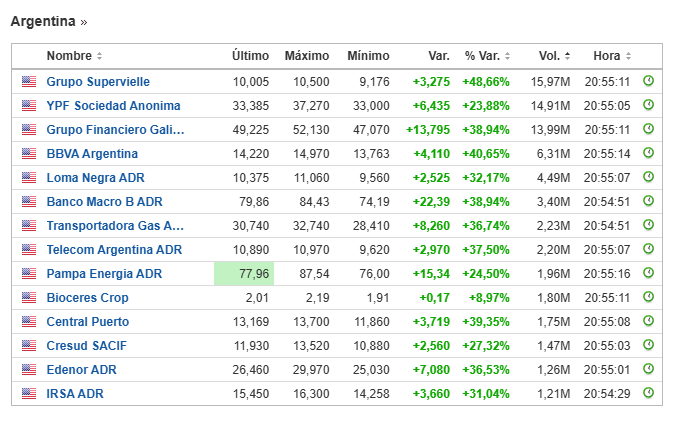The image size is (673, 424).
Task: Click clock icon in IRSA ADR row
Action: click(x=649, y=393)
